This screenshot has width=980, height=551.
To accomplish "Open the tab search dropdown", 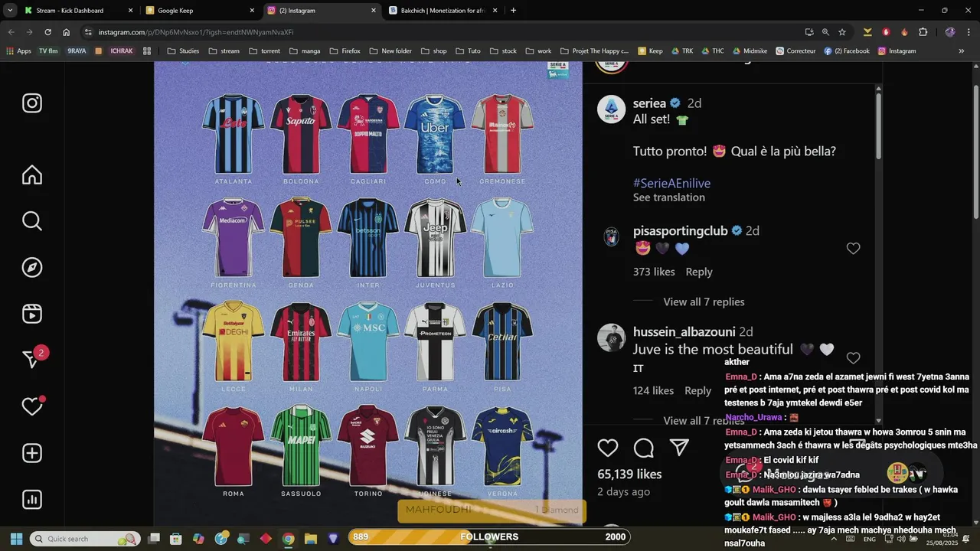I will coord(10,11).
